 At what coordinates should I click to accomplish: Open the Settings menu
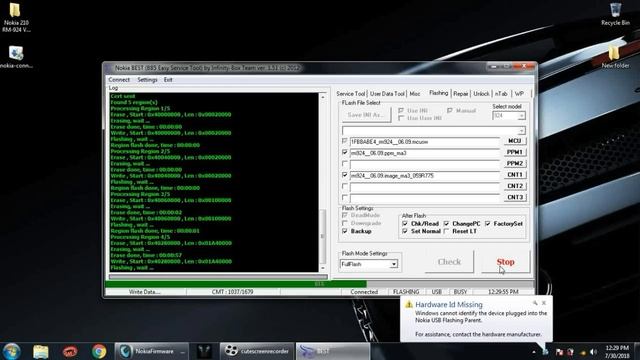point(147,80)
